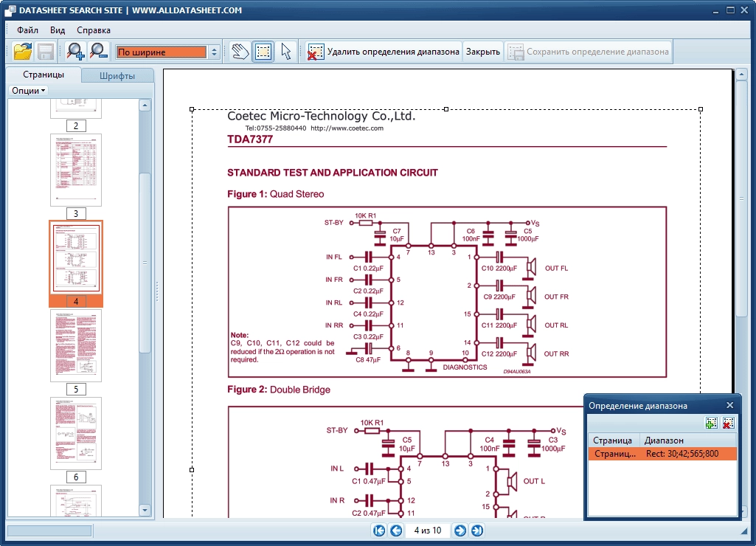Viewport: 756px width, 546px height.
Task: Go to previous page
Action: pyautogui.click(x=396, y=531)
